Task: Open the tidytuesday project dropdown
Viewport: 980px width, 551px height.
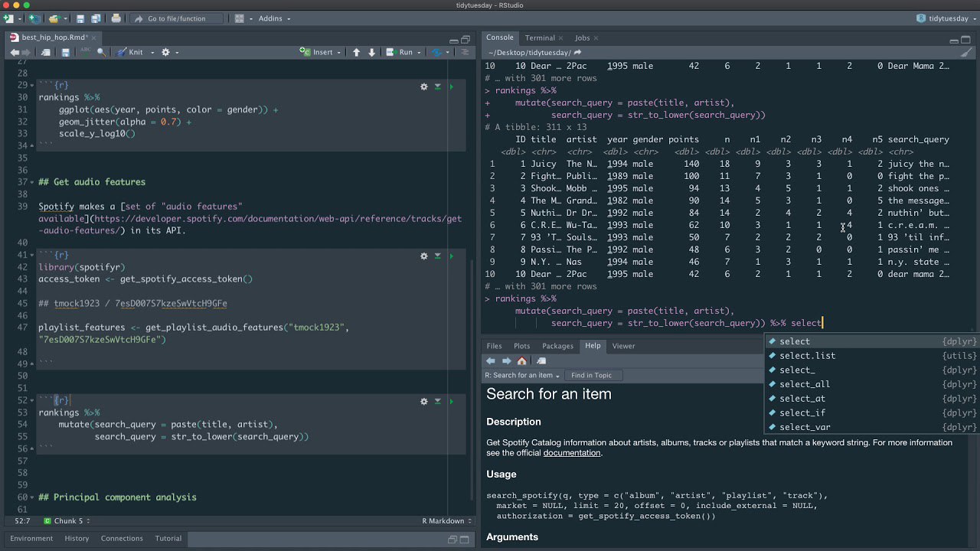Action: pyautogui.click(x=947, y=18)
